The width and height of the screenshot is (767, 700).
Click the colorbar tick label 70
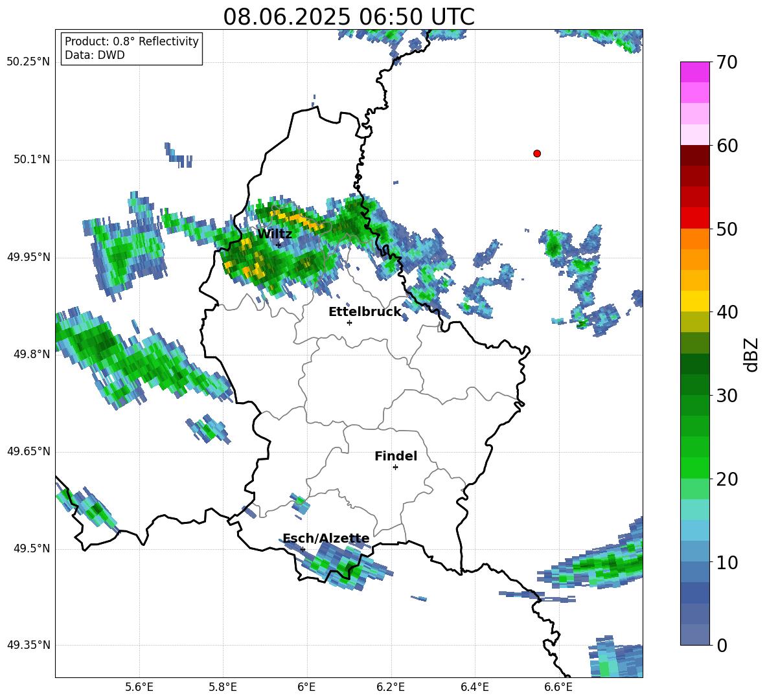pyautogui.click(x=727, y=63)
